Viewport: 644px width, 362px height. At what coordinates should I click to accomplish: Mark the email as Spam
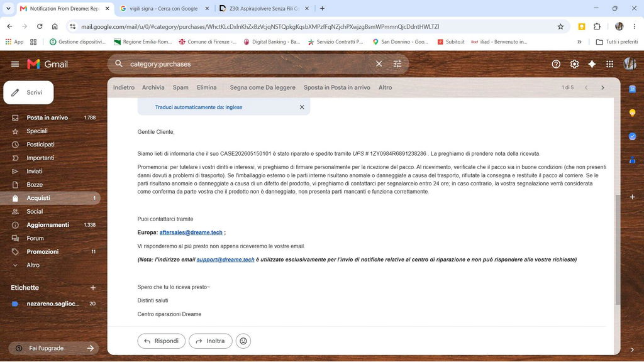tap(180, 87)
